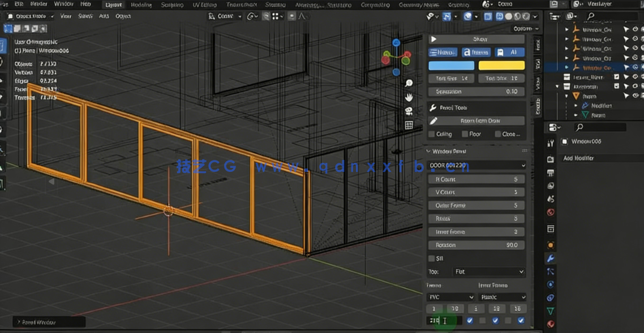Open the DOOR 001230 preset dropdown
This screenshot has height=333, width=644.
[476, 165]
